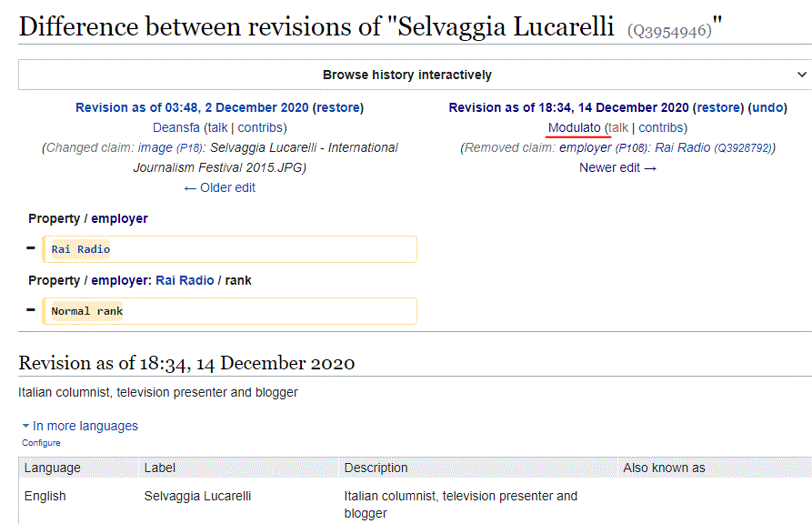Click Rai Radio in removed employer box
This screenshot has width=812, height=524.
[81, 249]
